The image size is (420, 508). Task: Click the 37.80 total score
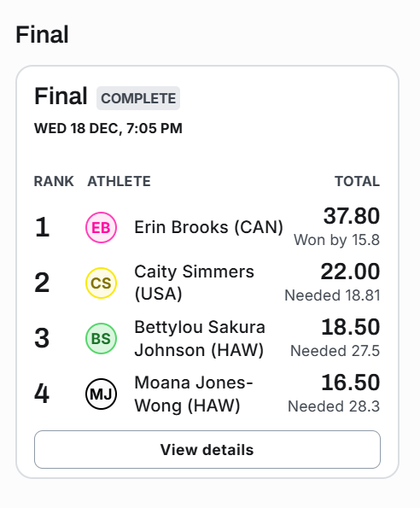352,216
